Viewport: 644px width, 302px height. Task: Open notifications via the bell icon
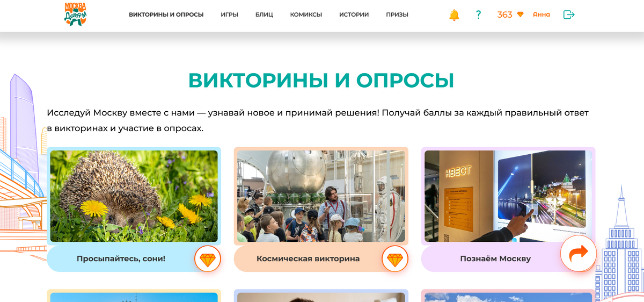[x=454, y=15]
